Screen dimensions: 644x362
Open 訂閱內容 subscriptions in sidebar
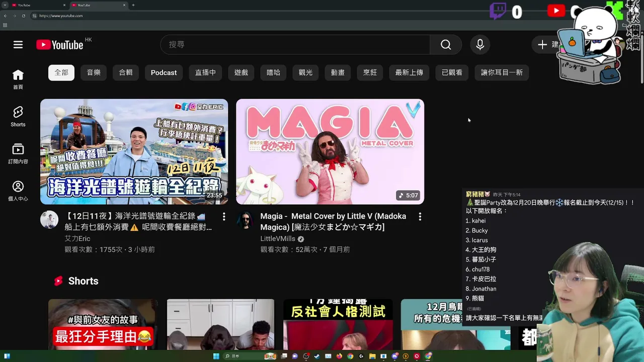[18, 154]
